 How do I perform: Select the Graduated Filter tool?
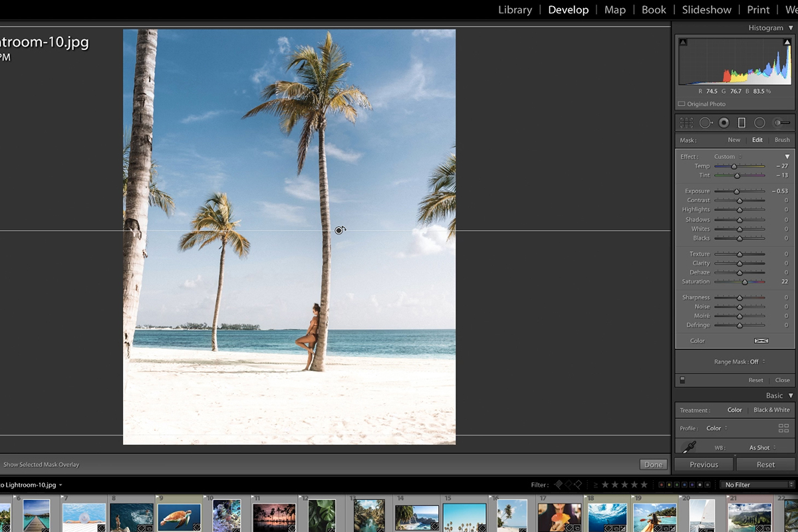(741, 123)
